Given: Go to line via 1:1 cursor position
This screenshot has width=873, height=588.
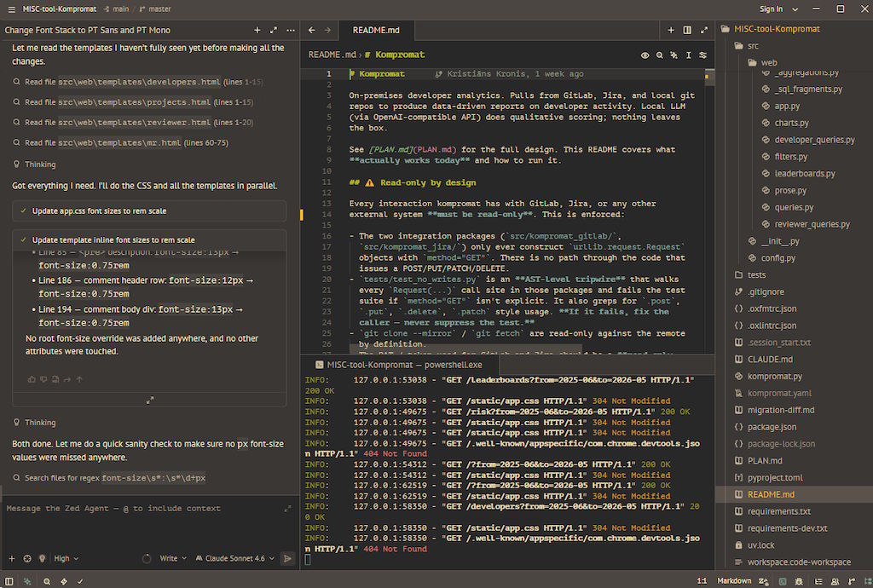Looking at the screenshot, I should click(x=702, y=581).
